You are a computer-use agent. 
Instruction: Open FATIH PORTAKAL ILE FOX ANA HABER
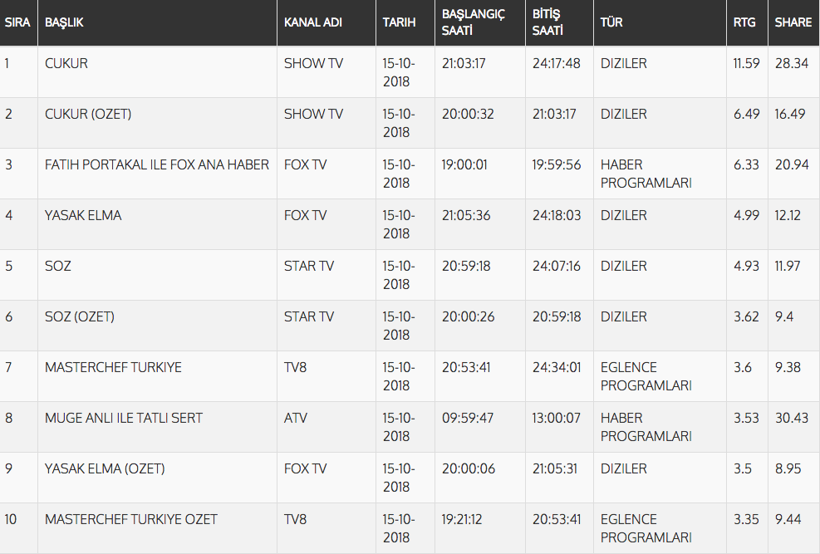[157, 164]
